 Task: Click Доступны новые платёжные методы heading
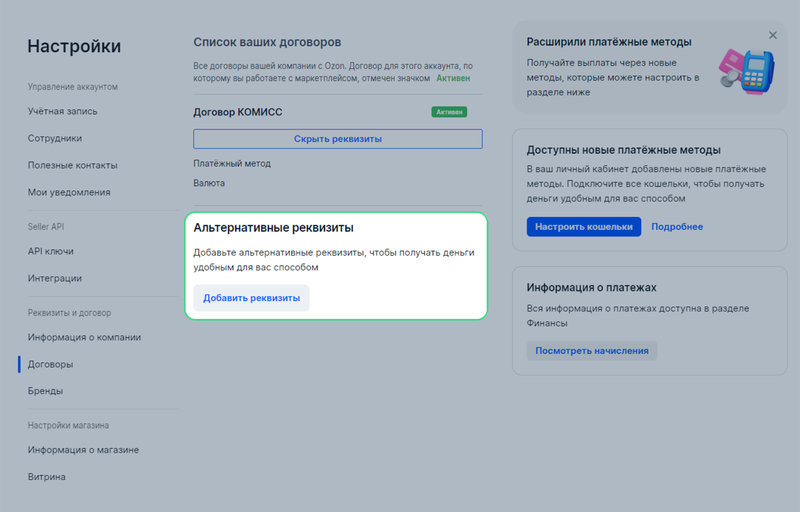623,150
